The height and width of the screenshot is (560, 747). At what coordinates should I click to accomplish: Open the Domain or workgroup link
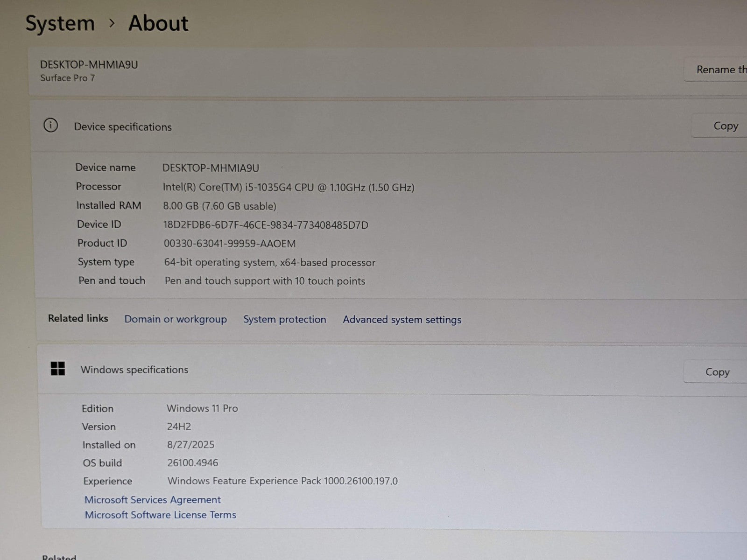coord(176,319)
